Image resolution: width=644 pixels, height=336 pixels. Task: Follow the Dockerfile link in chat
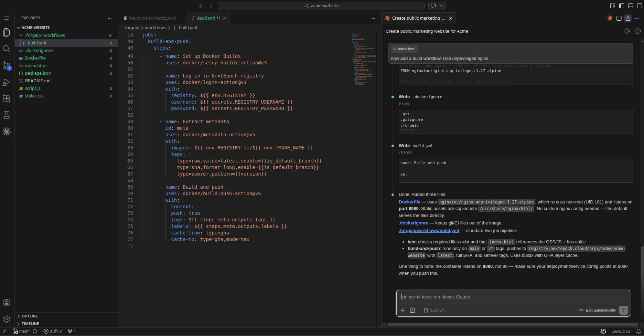(x=409, y=202)
